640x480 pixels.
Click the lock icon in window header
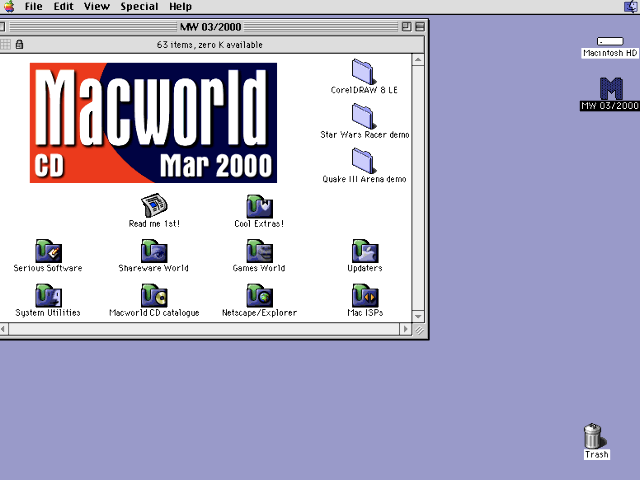[19, 44]
